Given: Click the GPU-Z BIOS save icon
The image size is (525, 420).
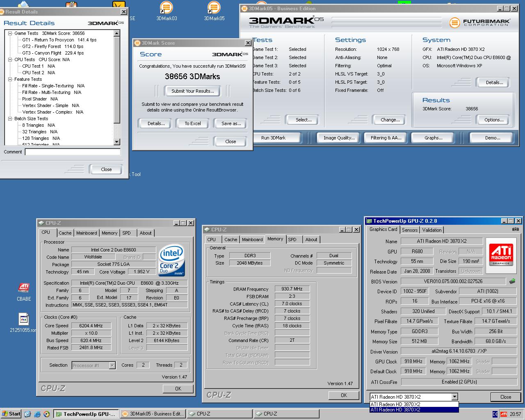Looking at the screenshot, I should (x=512, y=281).
